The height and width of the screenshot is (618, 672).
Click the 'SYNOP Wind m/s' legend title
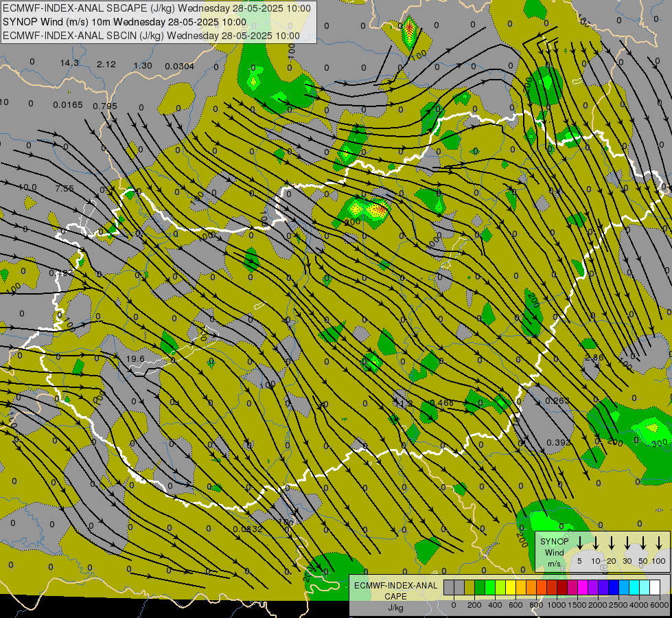pyautogui.click(x=554, y=552)
